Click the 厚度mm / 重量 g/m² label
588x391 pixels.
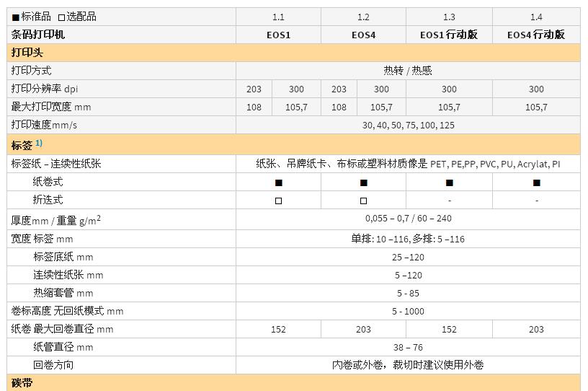[x=55, y=220]
